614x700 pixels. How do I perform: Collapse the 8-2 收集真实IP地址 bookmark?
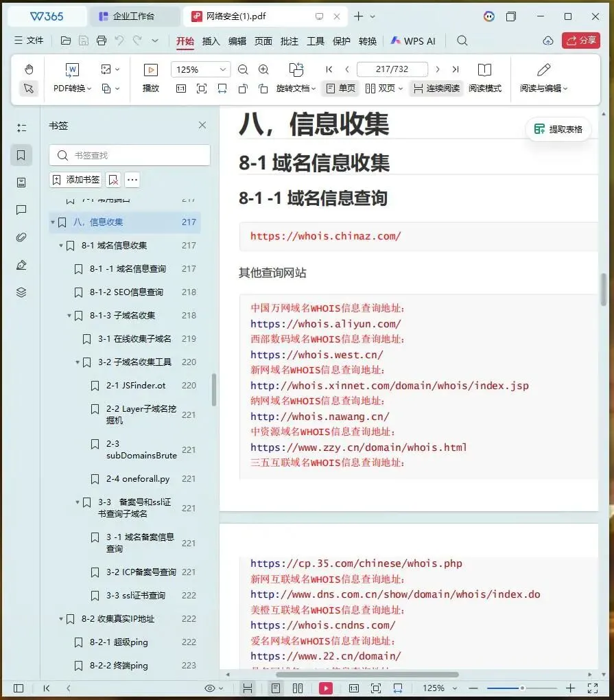pyautogui.click(x=61, y=619)
